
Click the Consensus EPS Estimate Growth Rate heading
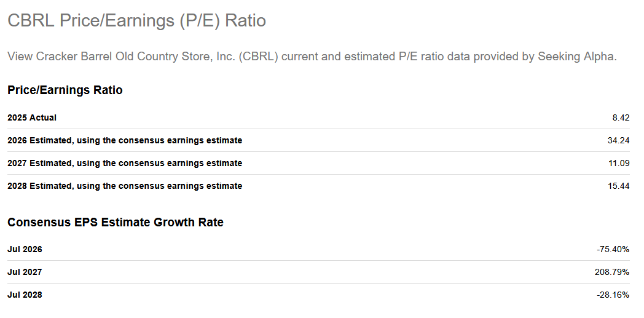[x=116, y=222]
